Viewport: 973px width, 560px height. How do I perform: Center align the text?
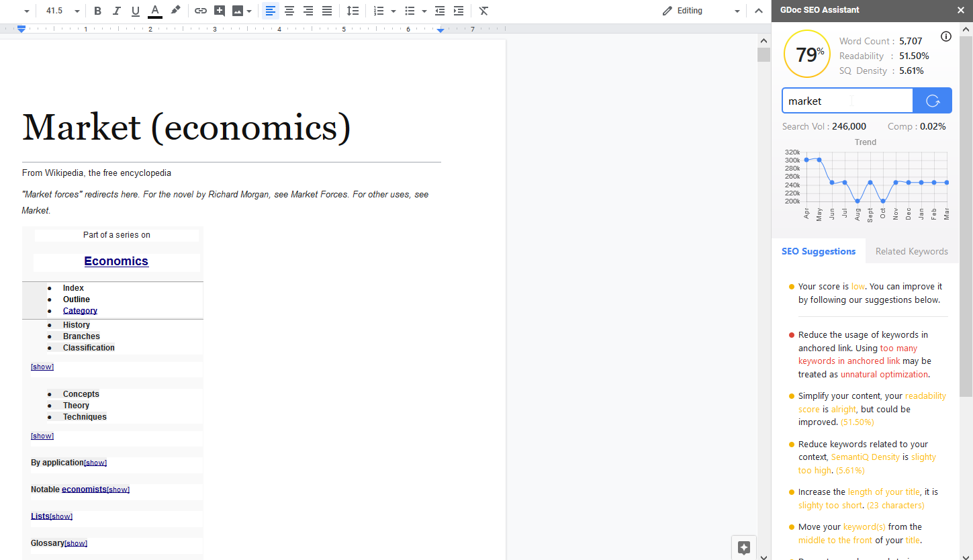point(289,11)
